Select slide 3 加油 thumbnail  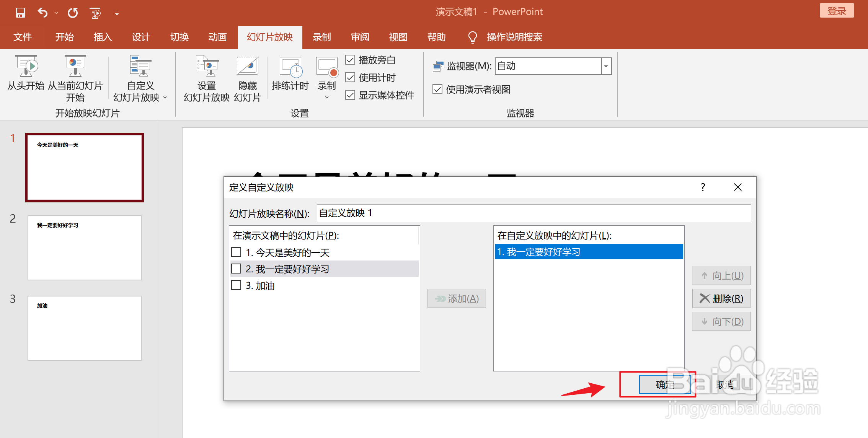click(85, 328)
